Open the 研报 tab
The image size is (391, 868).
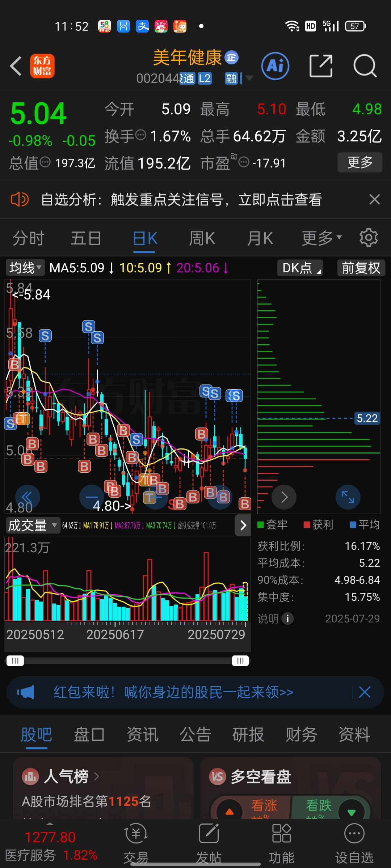coord(248,735)
